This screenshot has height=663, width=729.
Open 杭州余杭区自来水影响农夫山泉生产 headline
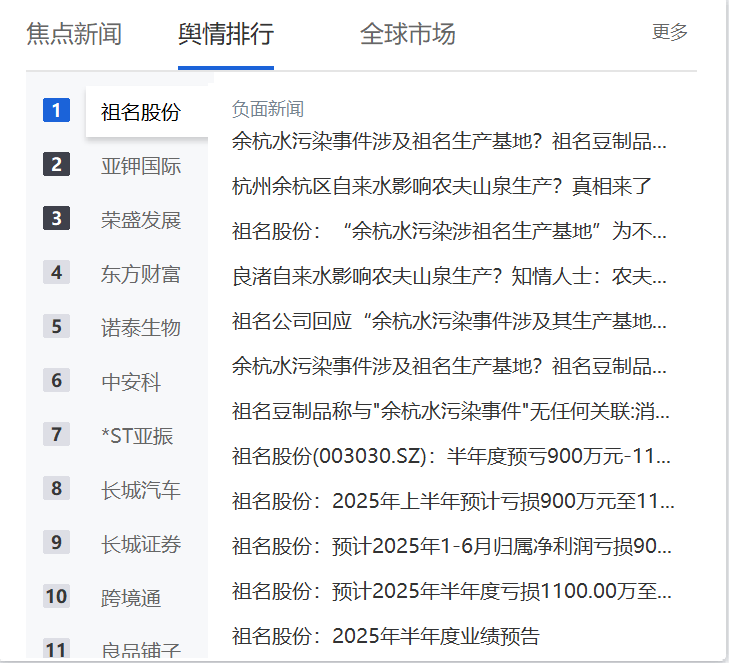[x=442, y=186]
